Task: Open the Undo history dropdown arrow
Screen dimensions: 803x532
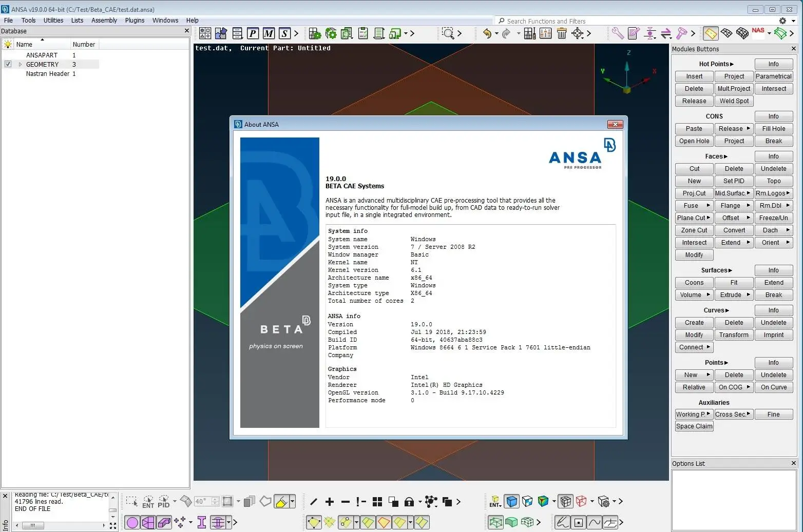Action: click(496, 33)
